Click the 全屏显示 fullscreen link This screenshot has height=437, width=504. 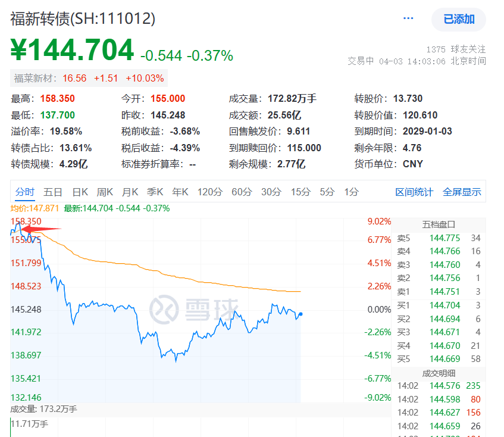[x=462, y=192]
